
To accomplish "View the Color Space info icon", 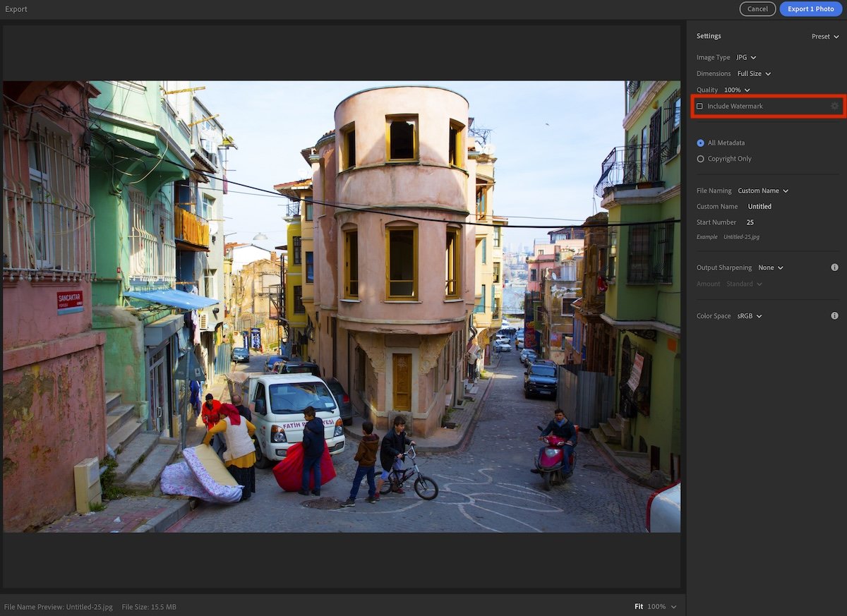I will click(x=834, y=315).
